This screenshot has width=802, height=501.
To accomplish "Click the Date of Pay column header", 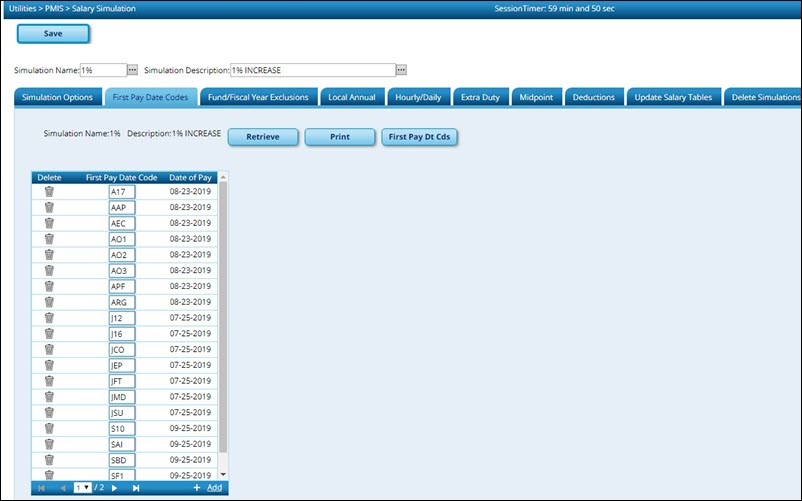I will 190,177.
